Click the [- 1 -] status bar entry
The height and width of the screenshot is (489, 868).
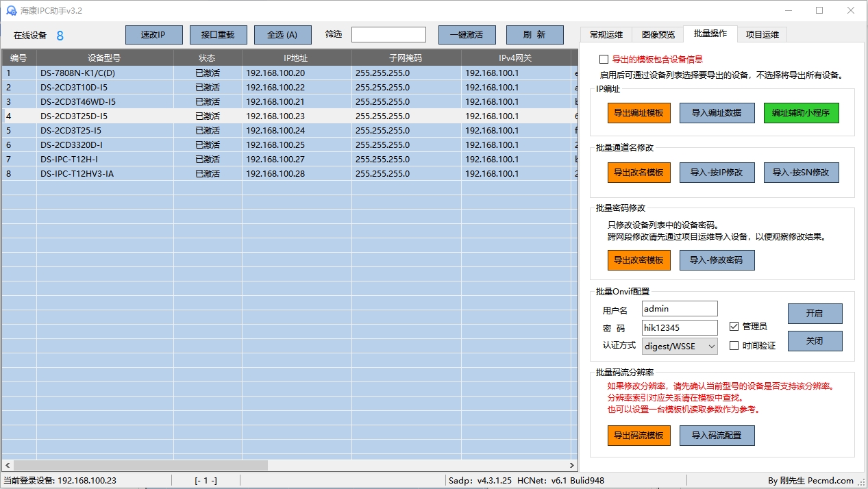pyautogui.click(x=206, y=481)
